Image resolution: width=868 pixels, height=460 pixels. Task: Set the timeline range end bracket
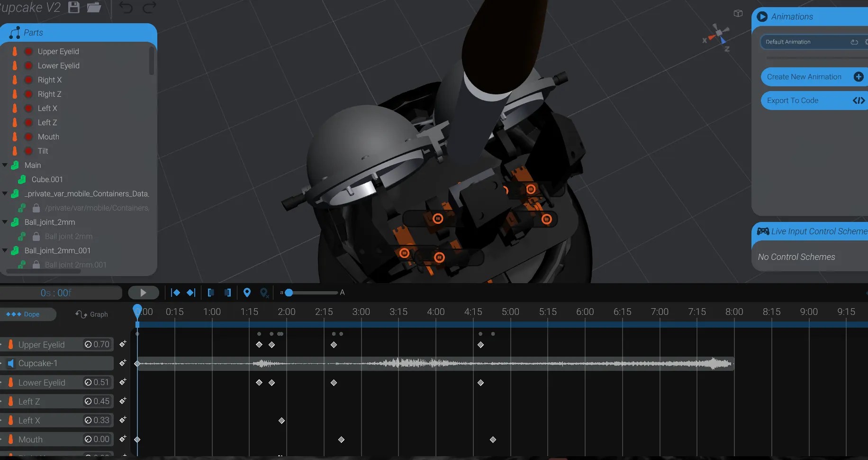click(228, 293)
